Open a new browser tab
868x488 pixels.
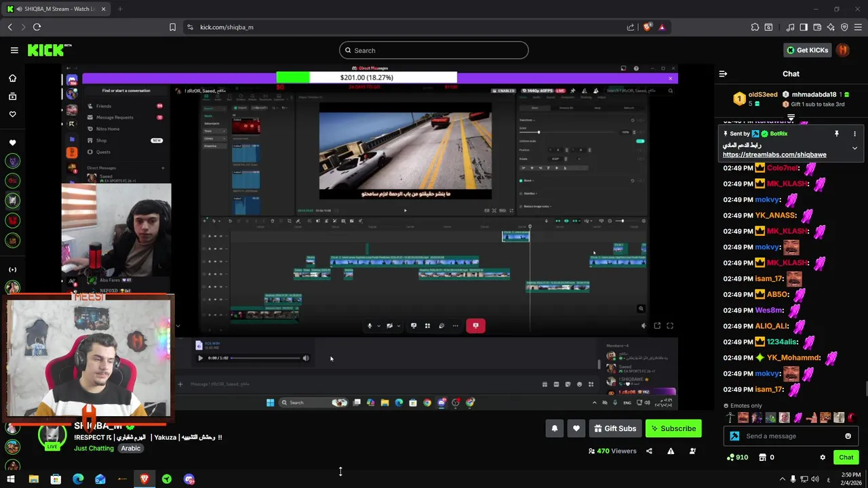[x=120, y=9]
